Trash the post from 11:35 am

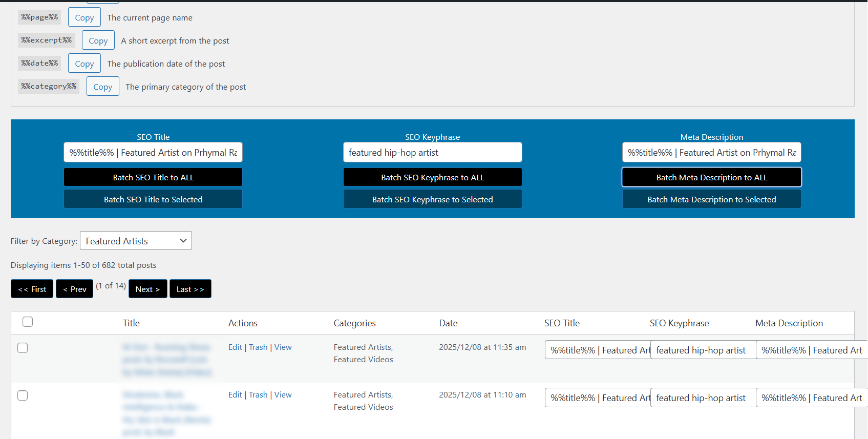(x=258, y=347)
